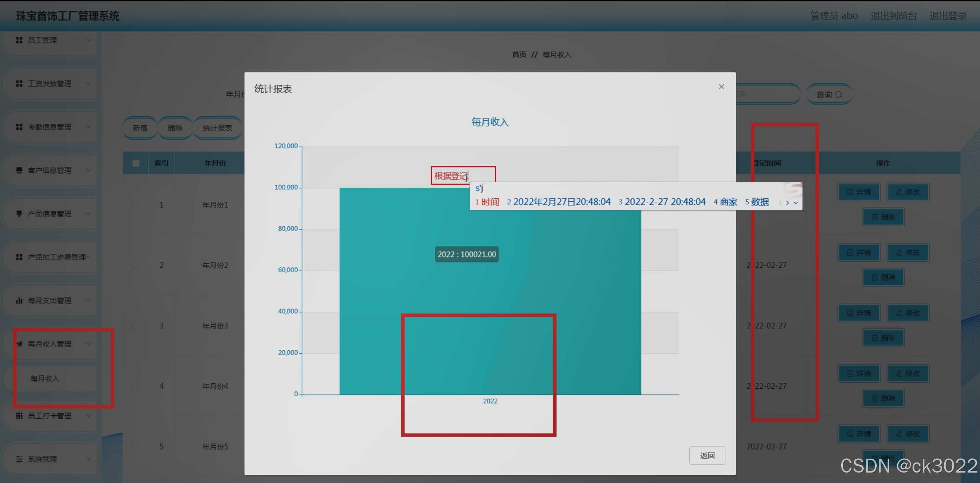Click 修改 edit button for row 2
Image resolution: width=980 pixels, height=483 pixels.
pyautogui.click(x=908, y=253)
